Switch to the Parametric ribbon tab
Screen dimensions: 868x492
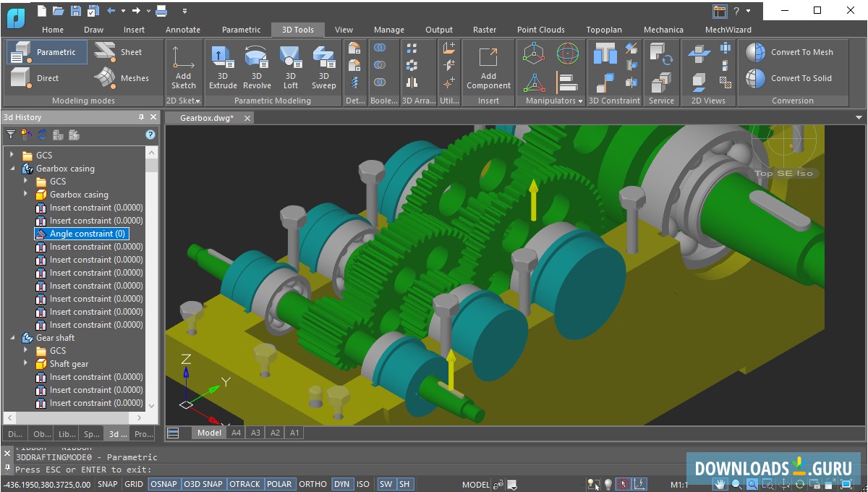click(x=241, y=30)
